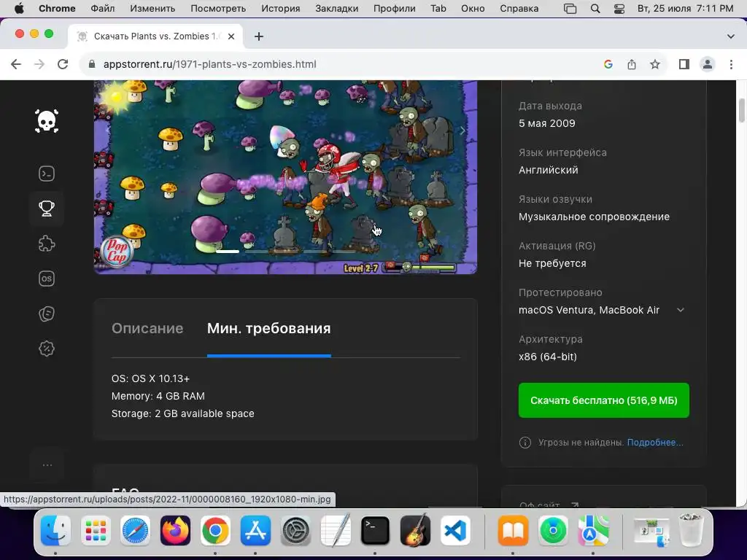The image size is (747, 560).
Task: Open Finder from the Dock
Action: (x=55, y=531)
